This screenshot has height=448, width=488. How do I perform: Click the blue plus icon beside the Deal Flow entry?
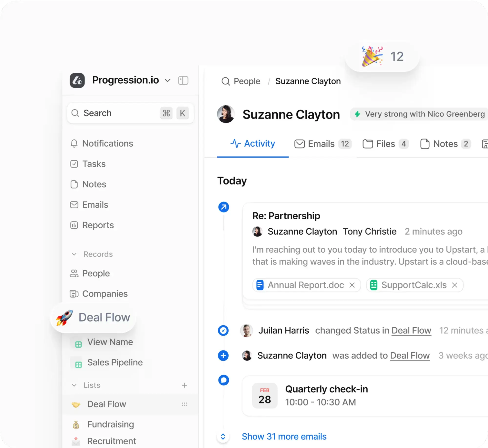click(223, 356)
